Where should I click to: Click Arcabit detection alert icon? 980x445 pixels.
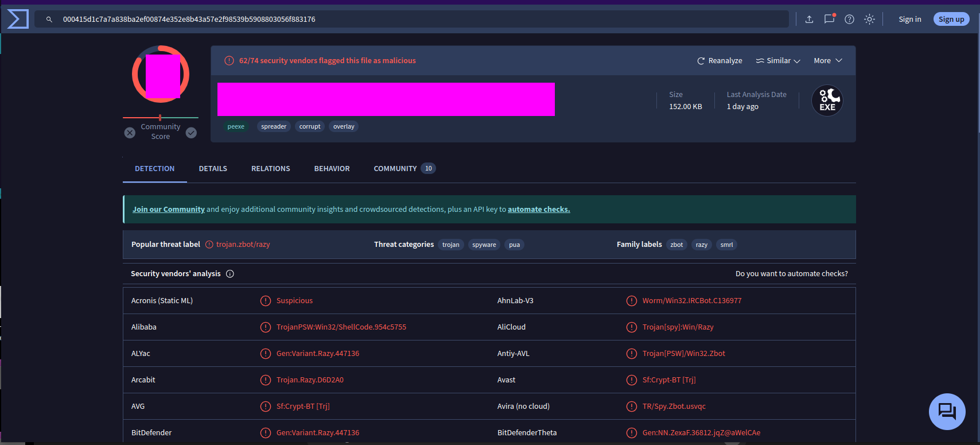pos(266,380)
